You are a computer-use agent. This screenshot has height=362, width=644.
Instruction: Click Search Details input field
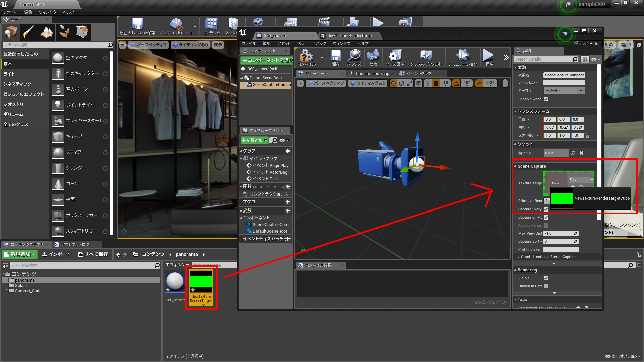pyautogui.click(x=543, y=59)
